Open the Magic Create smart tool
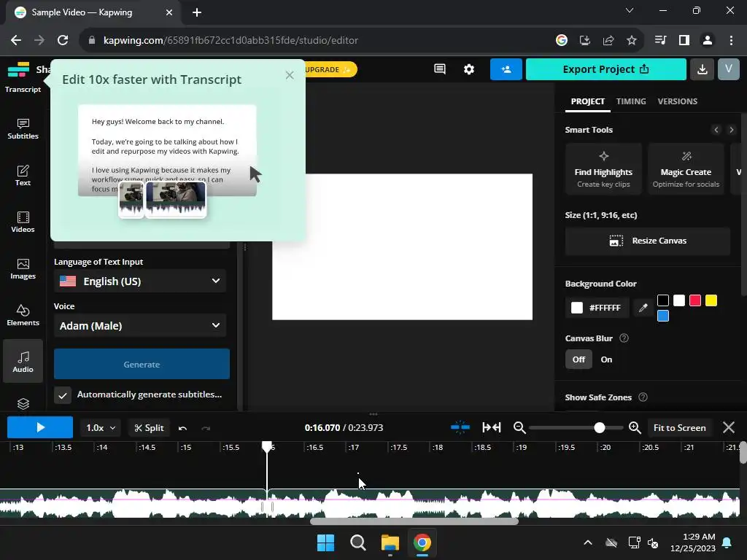This screenshot has width=747, height=560. (x=686, y=169)
